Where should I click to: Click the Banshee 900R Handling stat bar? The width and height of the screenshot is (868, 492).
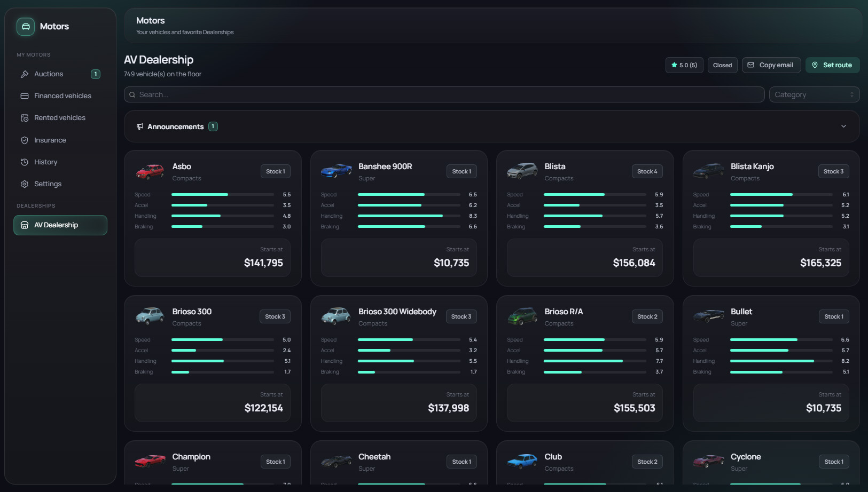click(409, 216)
